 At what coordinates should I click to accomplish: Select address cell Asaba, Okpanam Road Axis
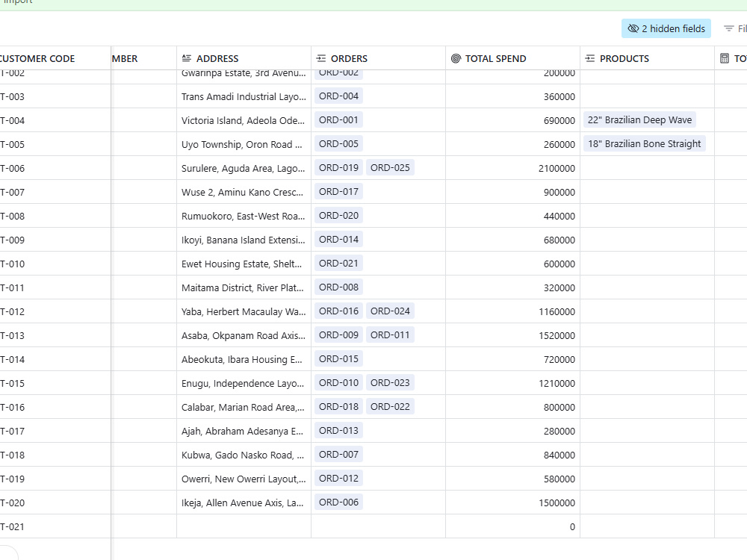pyautogui.click(x=244, y=335)
